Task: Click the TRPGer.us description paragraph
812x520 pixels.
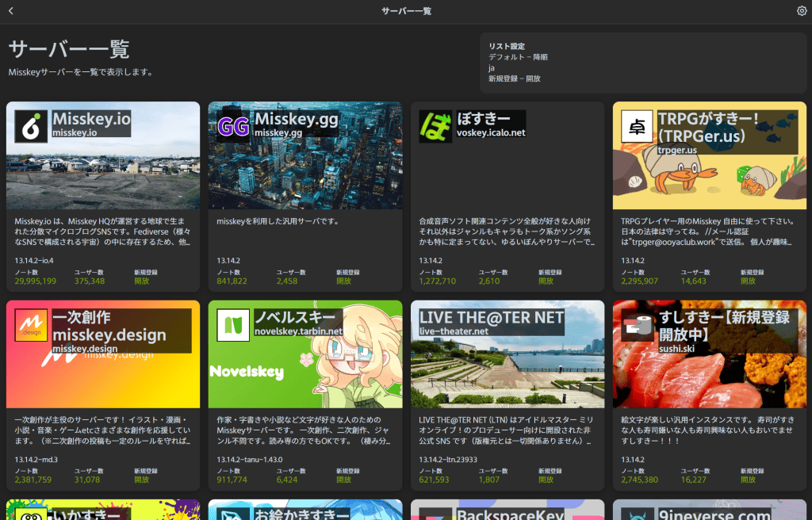Action: pos(709,231)
